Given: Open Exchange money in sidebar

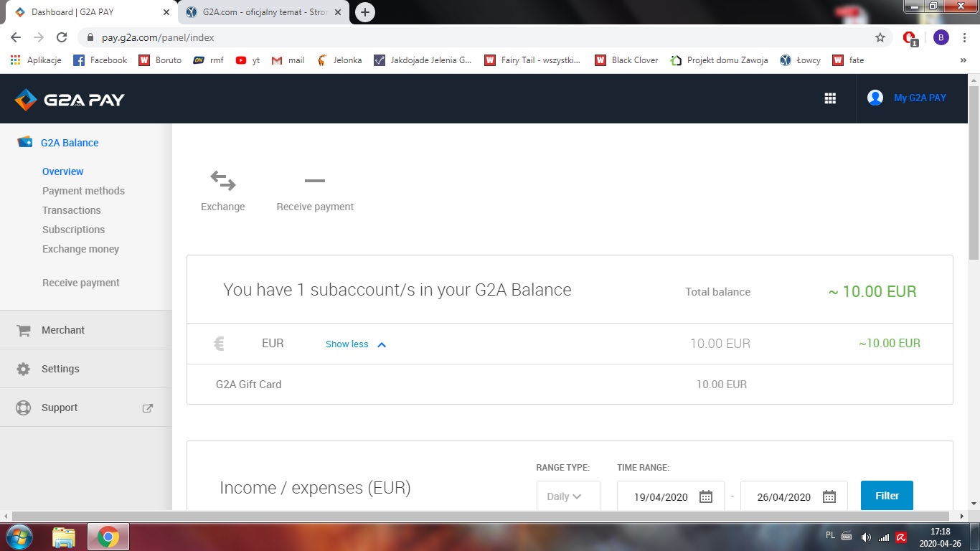Looking at the screenshot, I should 80,249.
